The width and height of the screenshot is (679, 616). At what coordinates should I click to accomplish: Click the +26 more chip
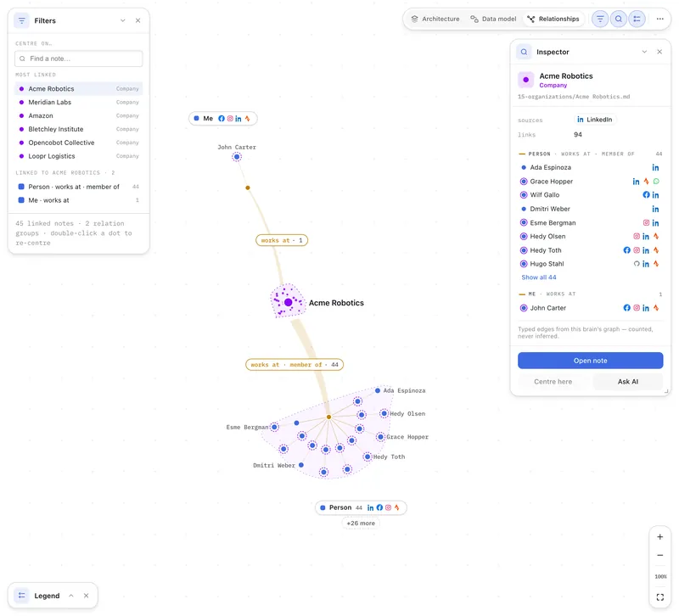pyautogui.click(x=361, y=523)
